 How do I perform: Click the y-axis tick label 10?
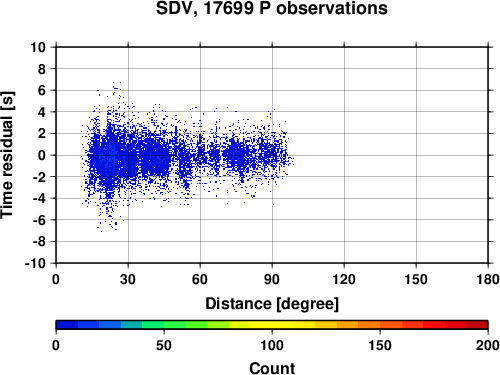click(x=38, y=47)
